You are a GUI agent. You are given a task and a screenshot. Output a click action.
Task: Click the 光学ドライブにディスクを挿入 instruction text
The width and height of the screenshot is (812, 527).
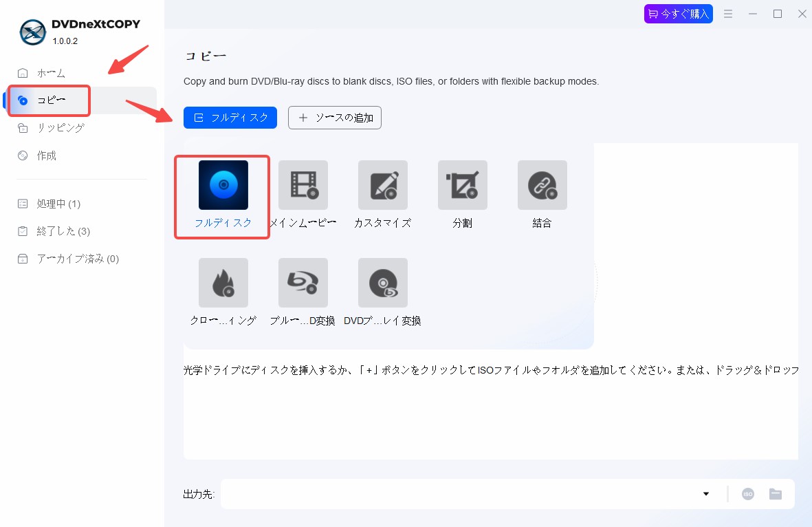[490, 370]
